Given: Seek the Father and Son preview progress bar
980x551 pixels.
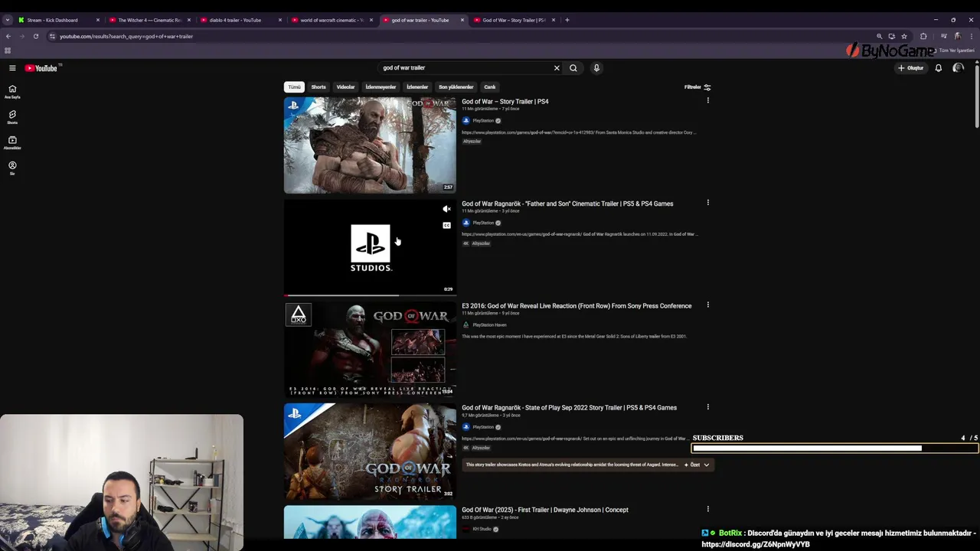Looking at the screenshot, I should pos(370,295).
